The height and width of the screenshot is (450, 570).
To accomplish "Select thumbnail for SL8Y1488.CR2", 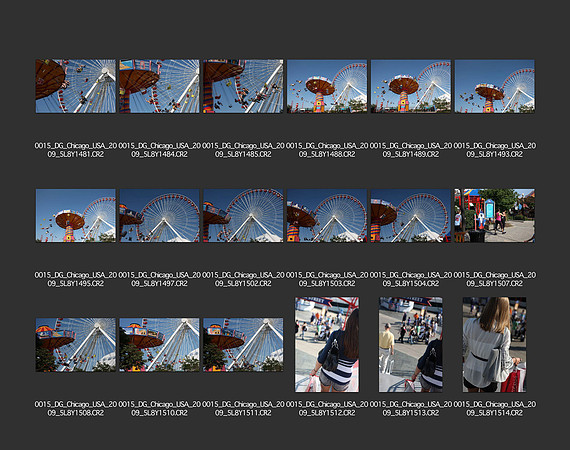I will point(327,86).
